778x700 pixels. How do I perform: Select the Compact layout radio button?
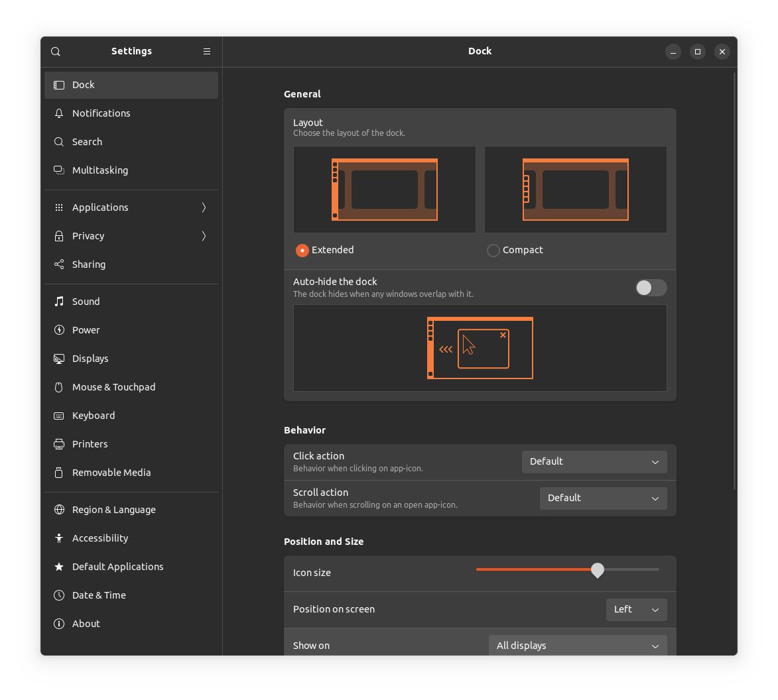click(x=493, y=250)
